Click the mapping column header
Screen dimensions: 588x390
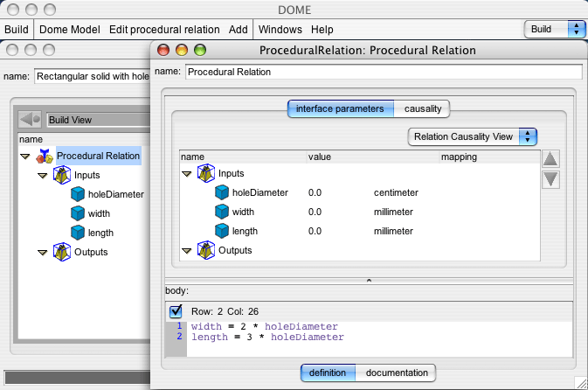click(x=490, y=157)
